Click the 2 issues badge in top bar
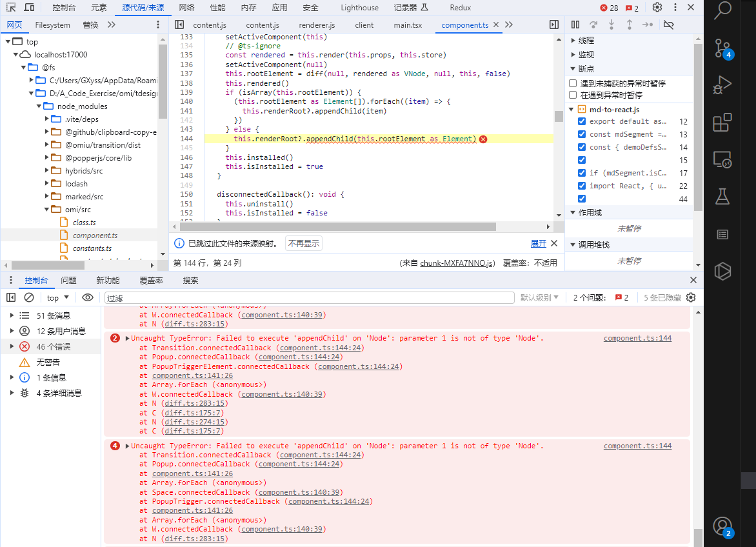This screenshot has width=756, height=547. coord(632,8)
